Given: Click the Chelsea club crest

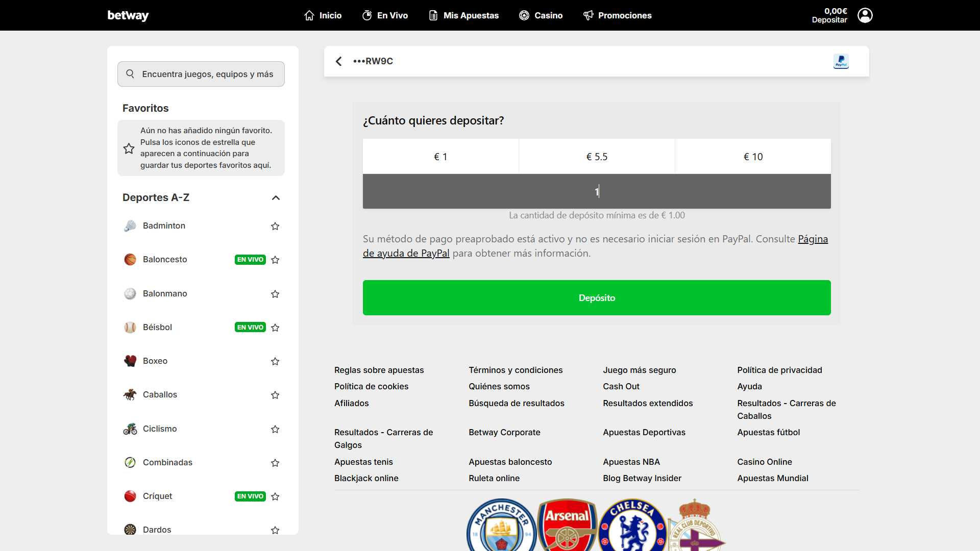Looking at the screenshot, I should click(x=632, y=525).
